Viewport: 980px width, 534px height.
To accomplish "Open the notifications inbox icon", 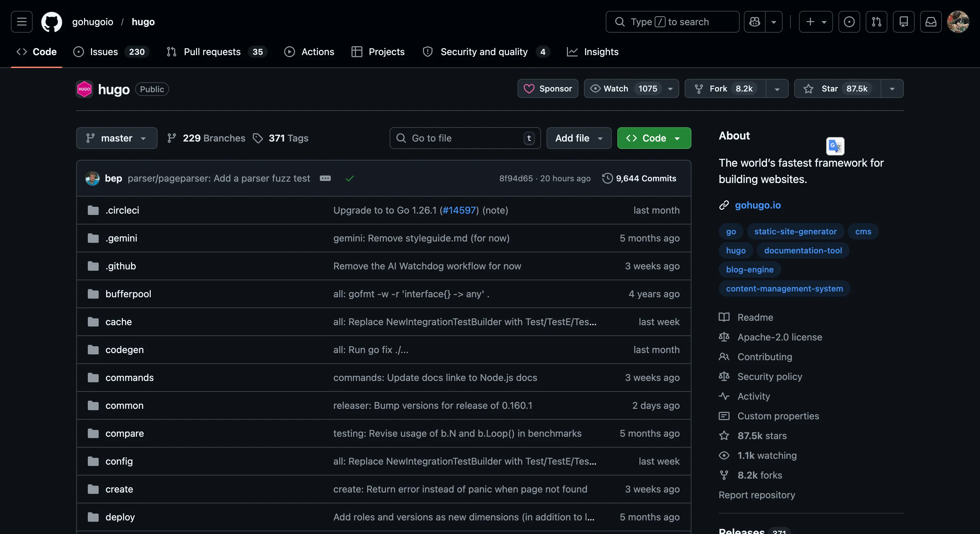I will click(931, 22).
